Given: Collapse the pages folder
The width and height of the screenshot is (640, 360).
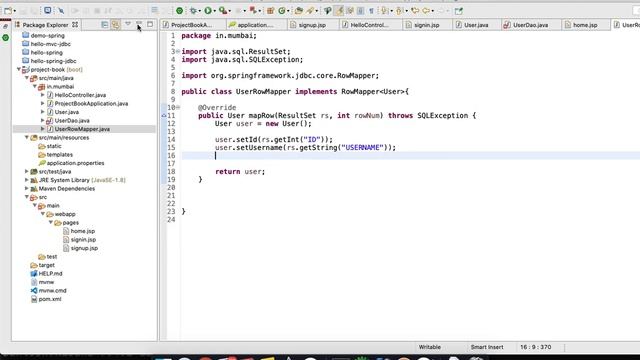Looking at the screenshot, I should [x=51, y=222].
